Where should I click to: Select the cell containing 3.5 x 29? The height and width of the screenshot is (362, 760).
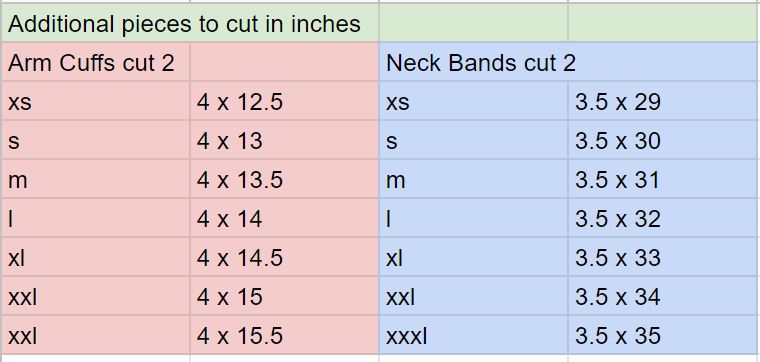663,101
